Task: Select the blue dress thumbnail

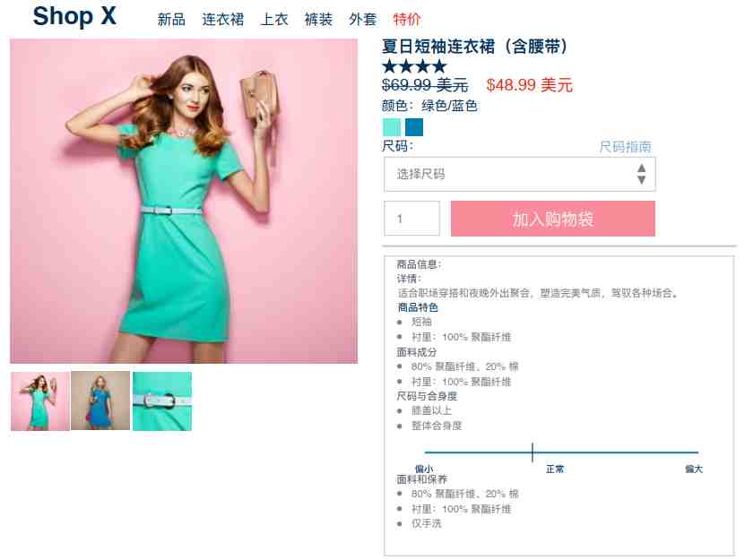Action: pos(100,401)
